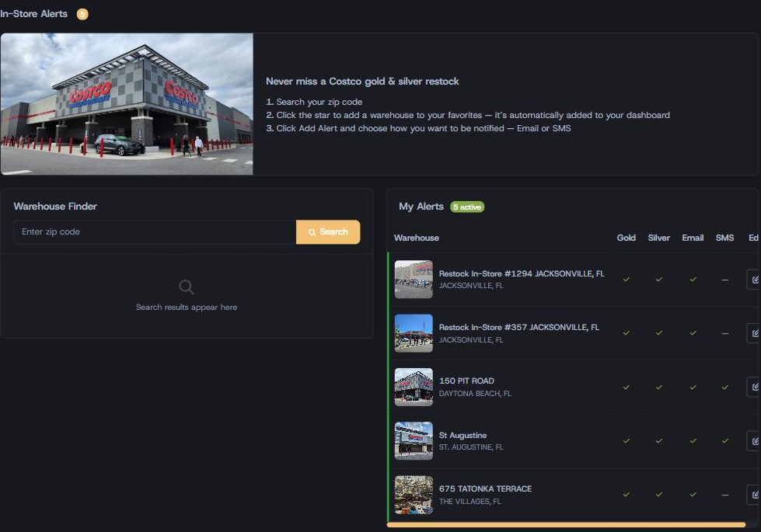Viewport: 761px width, 532px height.
Task: Click the magnifier icon above 'Search results appear here'
Action: click(187, 287)
